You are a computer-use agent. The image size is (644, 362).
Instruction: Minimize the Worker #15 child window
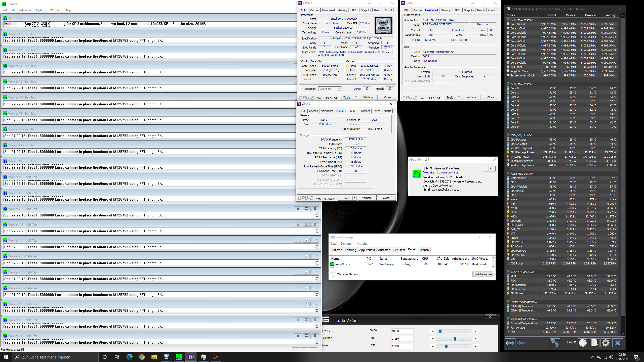298,256
